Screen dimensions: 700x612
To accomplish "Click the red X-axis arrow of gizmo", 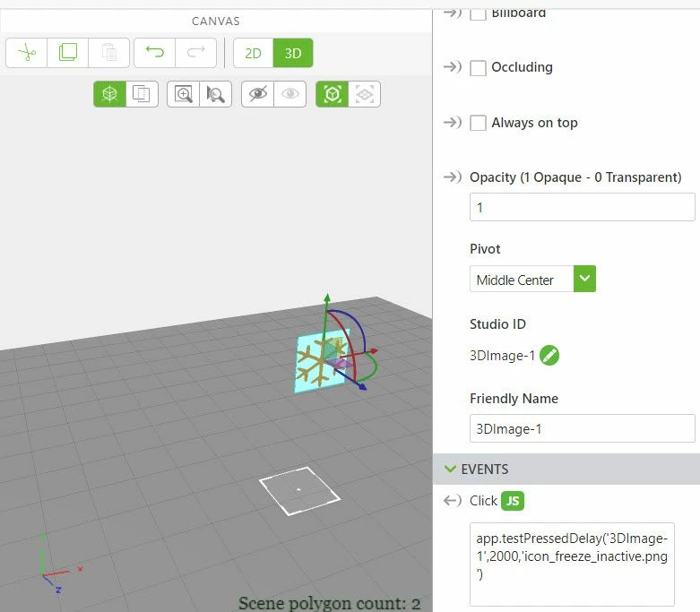I will [x=373, y=351].
